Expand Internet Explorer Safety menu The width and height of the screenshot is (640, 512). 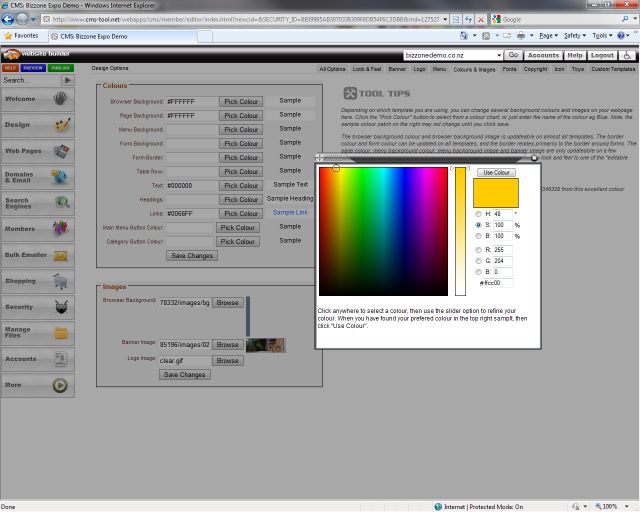pyautogui.click(x=574, y=35)
